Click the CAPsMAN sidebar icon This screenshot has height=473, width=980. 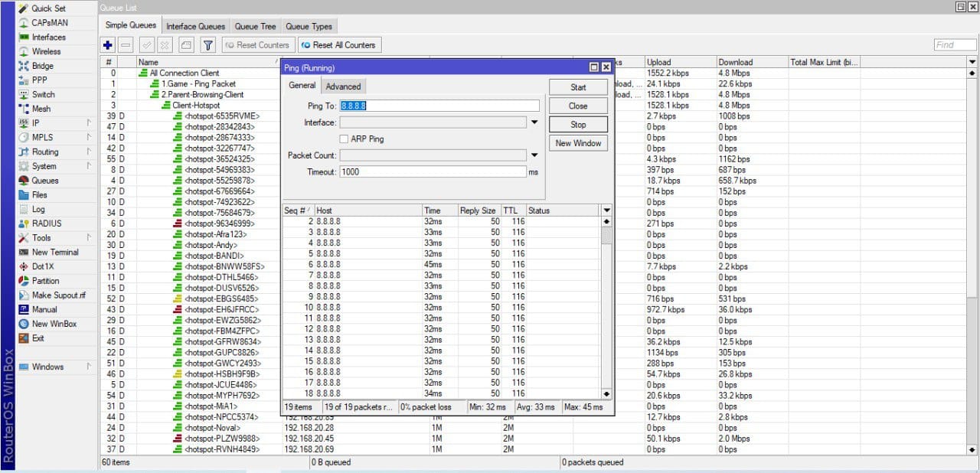coord(24,23)
